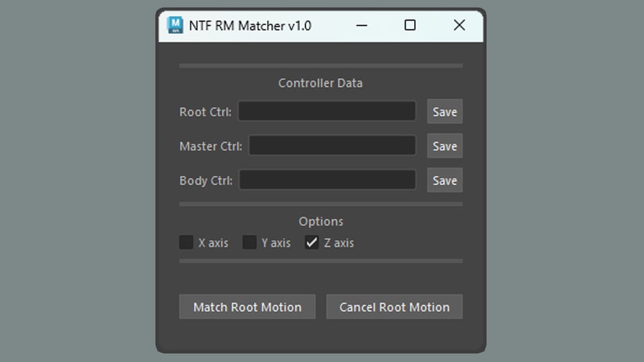
Task: Save the Master Ctrl selection
Action: pos(445,145)
